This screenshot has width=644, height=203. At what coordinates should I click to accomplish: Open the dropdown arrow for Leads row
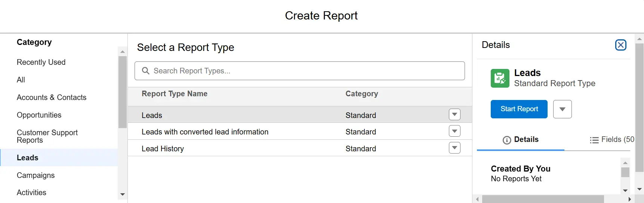455,115
